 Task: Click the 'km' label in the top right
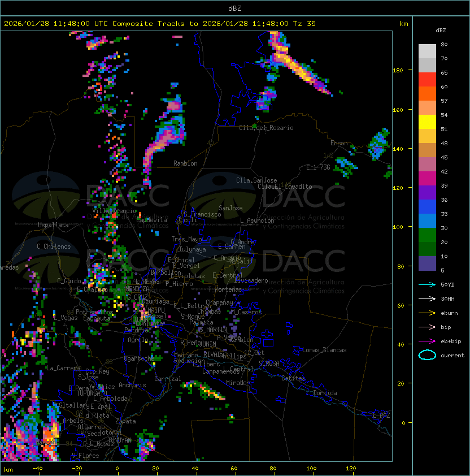coord(403,24)
